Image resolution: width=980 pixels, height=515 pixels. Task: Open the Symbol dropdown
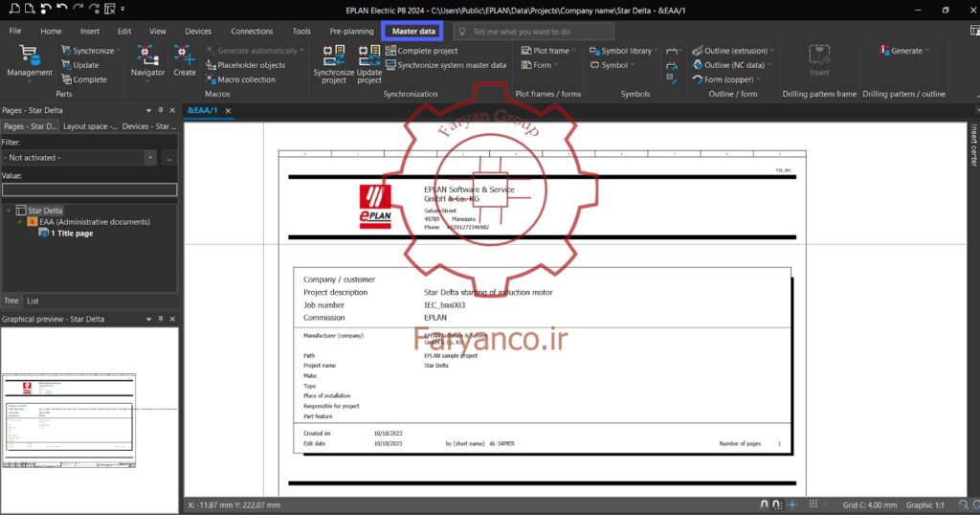[x=612, y=65]
